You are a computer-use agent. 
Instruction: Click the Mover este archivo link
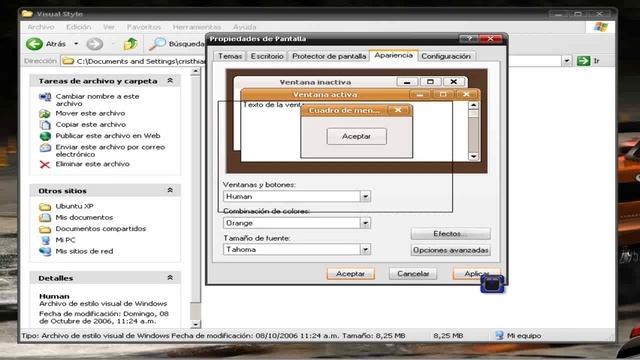click(91, 113)
